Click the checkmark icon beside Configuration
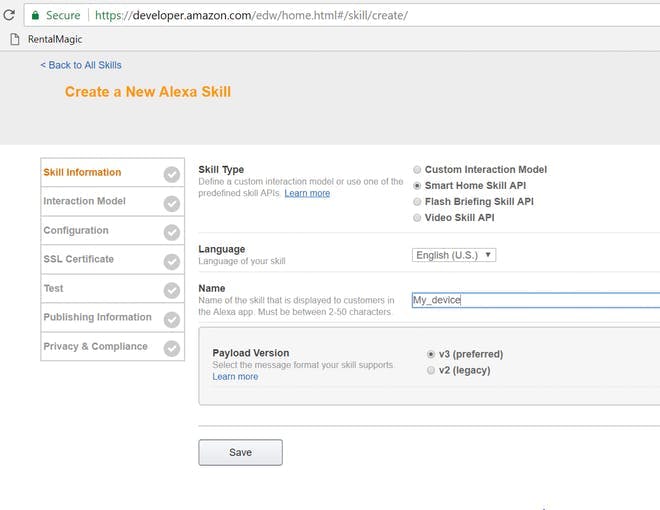660x510 pixels. (x=172, y=232)
